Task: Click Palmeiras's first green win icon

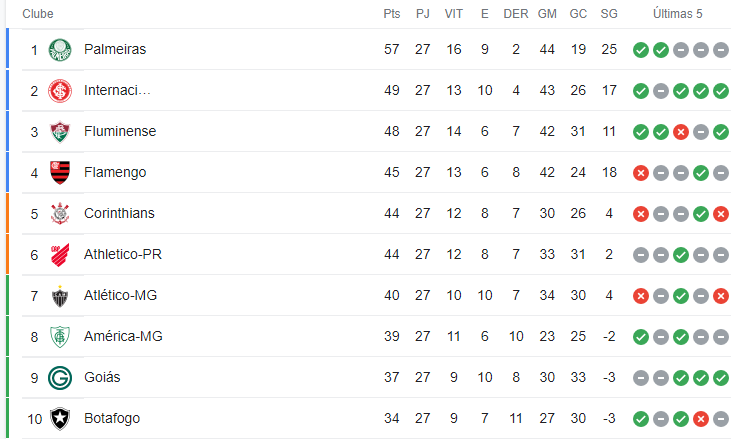Action: [640, 50]
